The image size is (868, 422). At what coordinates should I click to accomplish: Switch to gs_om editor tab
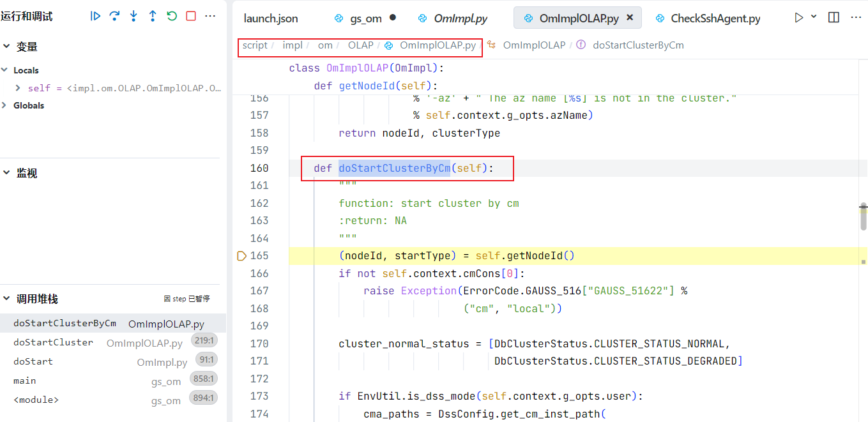tap(365, 19)
